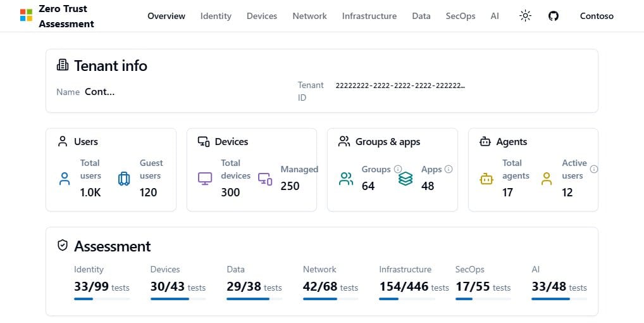Click the yellow Total agents robot icon
Viewport: 644px width, 323px height.
pyautogui.click(x=486, y=179)
